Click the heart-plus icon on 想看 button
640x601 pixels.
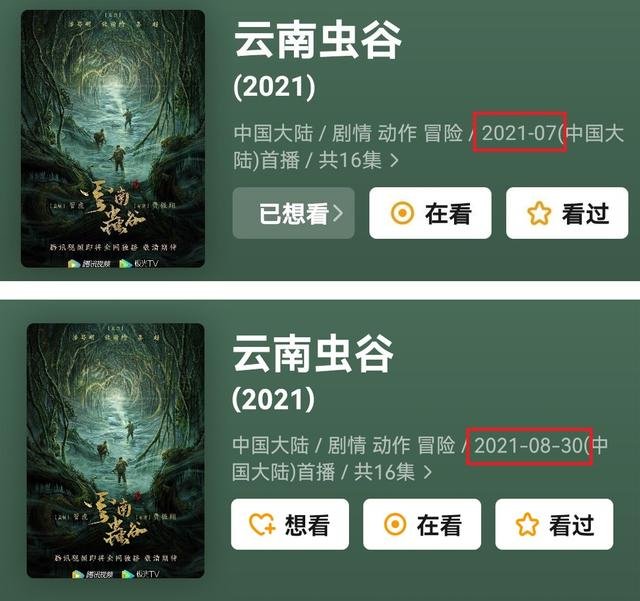coord(262,524)
